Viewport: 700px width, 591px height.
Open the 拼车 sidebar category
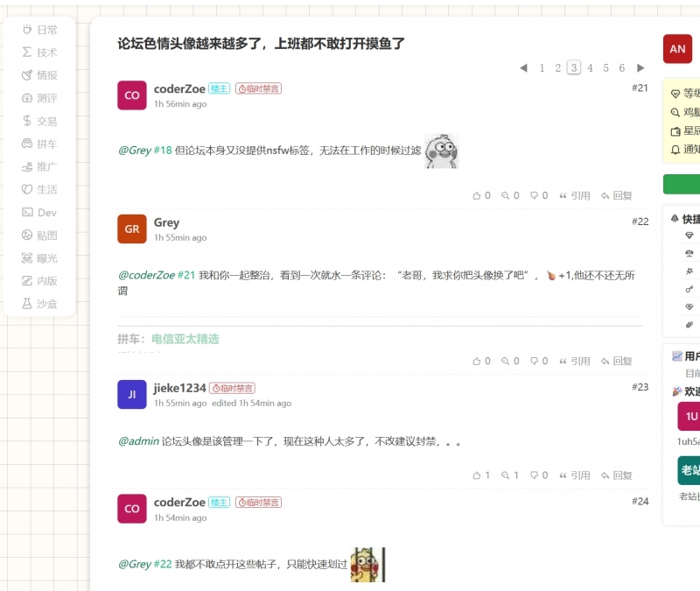point(39,144)
